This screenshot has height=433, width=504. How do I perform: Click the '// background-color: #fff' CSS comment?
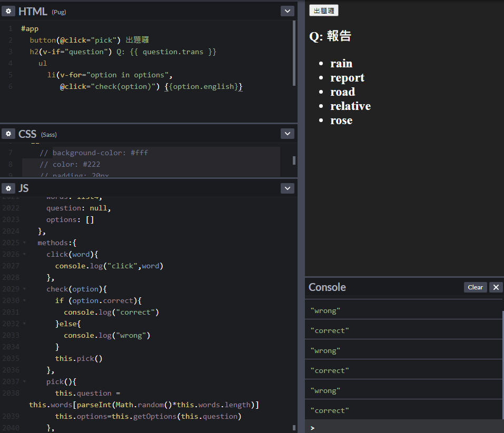pyautogui.click(x=94, y=153)
